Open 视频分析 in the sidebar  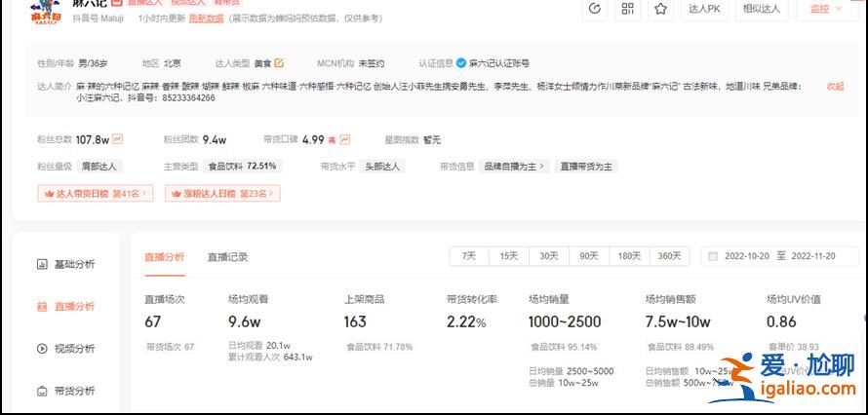66,349
